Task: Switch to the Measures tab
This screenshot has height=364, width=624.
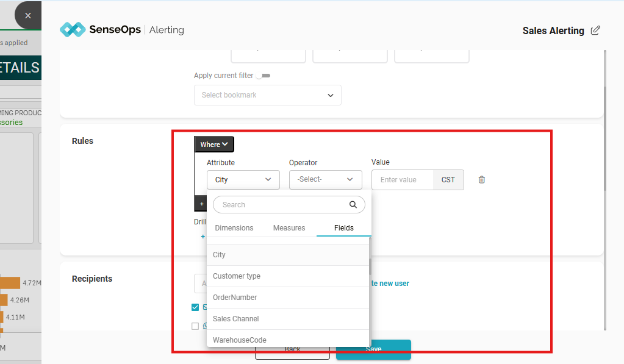Action: click(289, 228)
